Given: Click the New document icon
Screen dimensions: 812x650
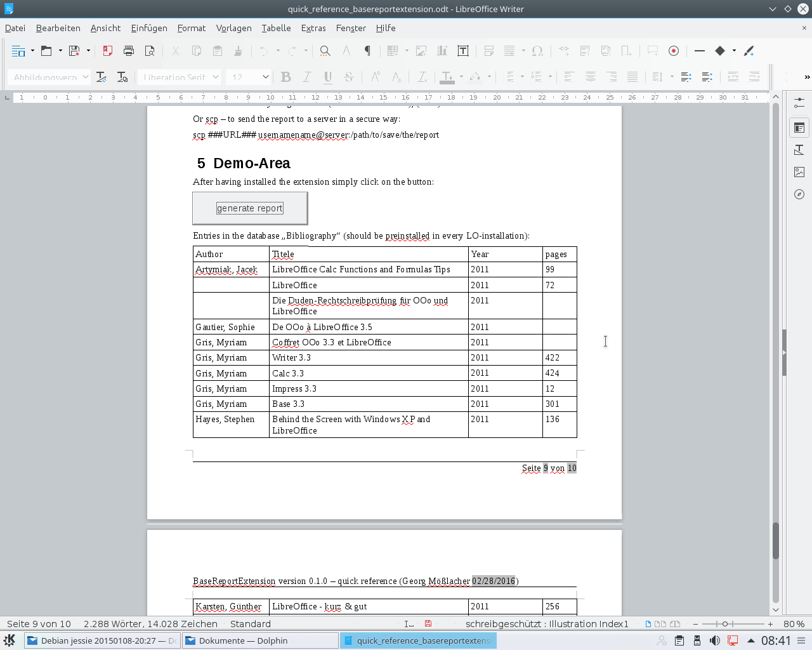Looking at the screenshot, I should [x=18, y=51].
